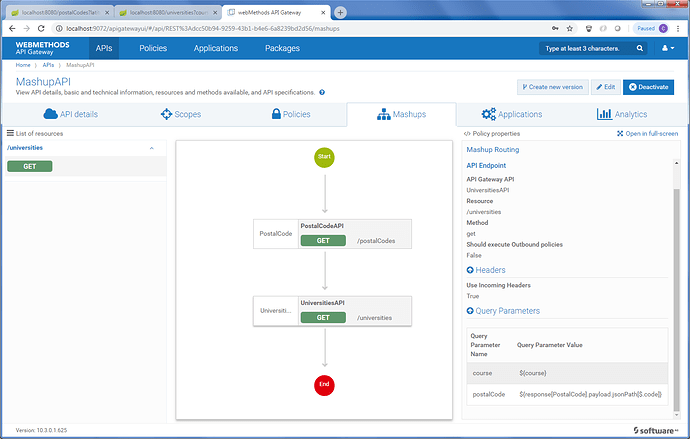This screenshot has width=690, height=439.
Task: Switch to the Analytics tab
Action: point(622,114)
